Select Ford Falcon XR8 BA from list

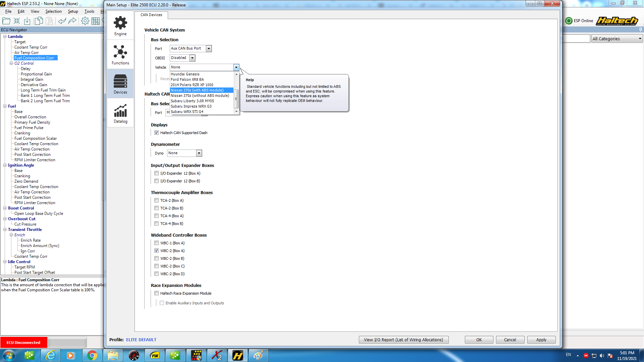[202, 79]
